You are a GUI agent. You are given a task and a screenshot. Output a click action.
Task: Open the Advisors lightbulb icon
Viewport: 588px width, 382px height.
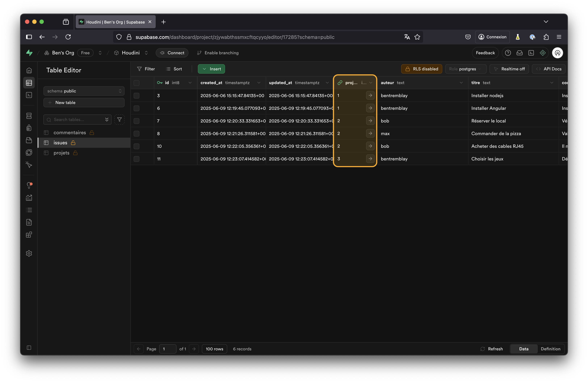click(x=29, y=185)
